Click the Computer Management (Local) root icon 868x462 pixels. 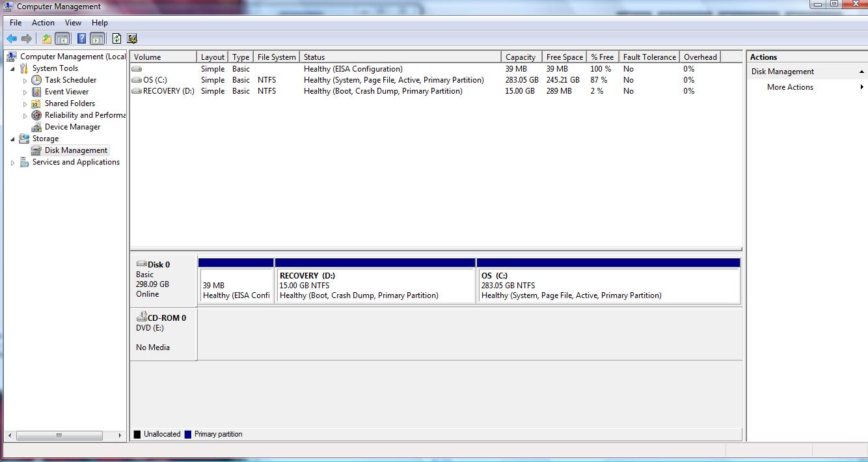pos(12,57)
